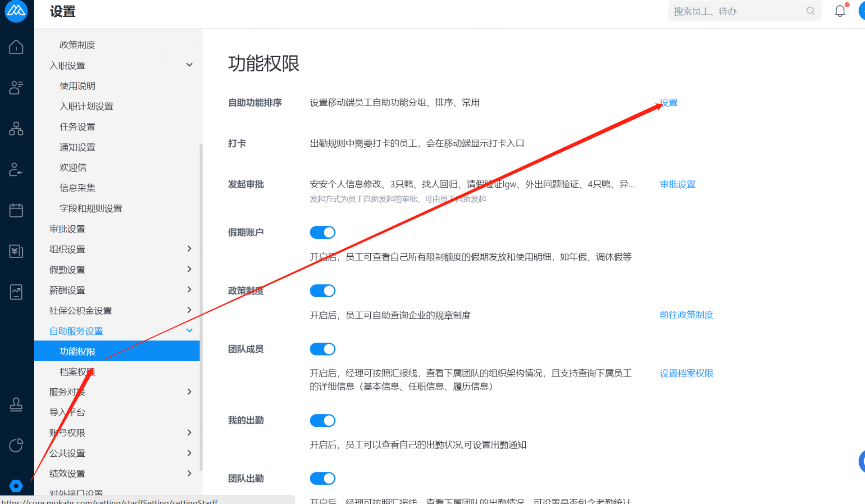This screenshot has height=504, width=865.
Task: Open the organization chart icon in sidebar
Action: [x=16, y=129]
